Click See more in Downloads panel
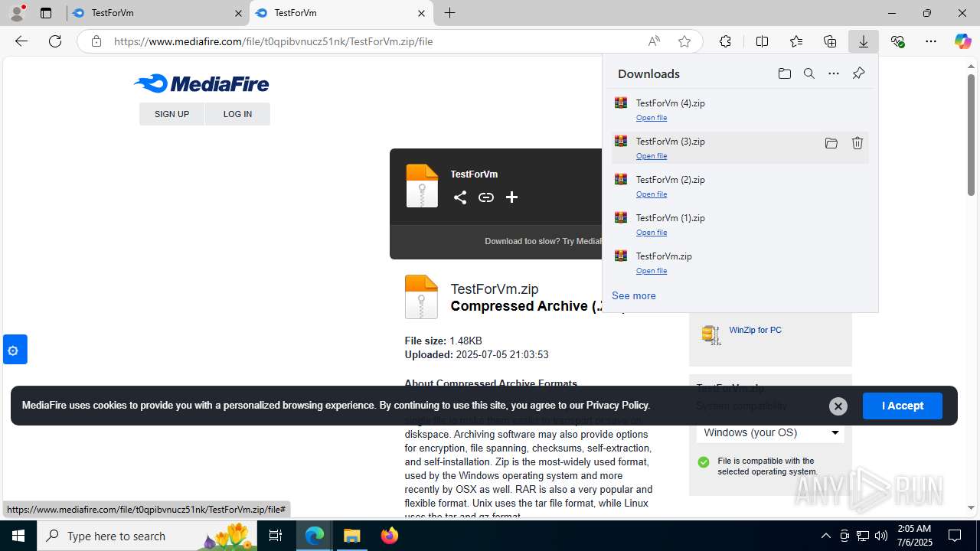This screenshot has height=551, width=980. 633,295
